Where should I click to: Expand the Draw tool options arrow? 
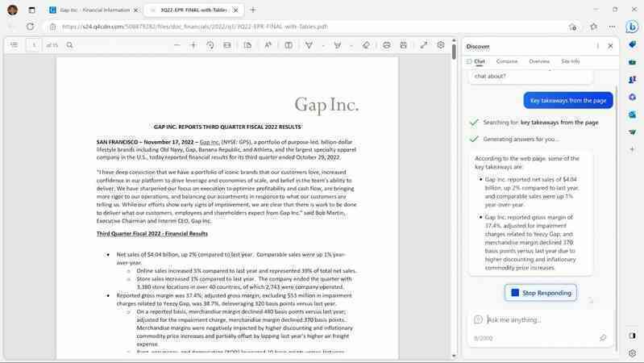point(323,45)
